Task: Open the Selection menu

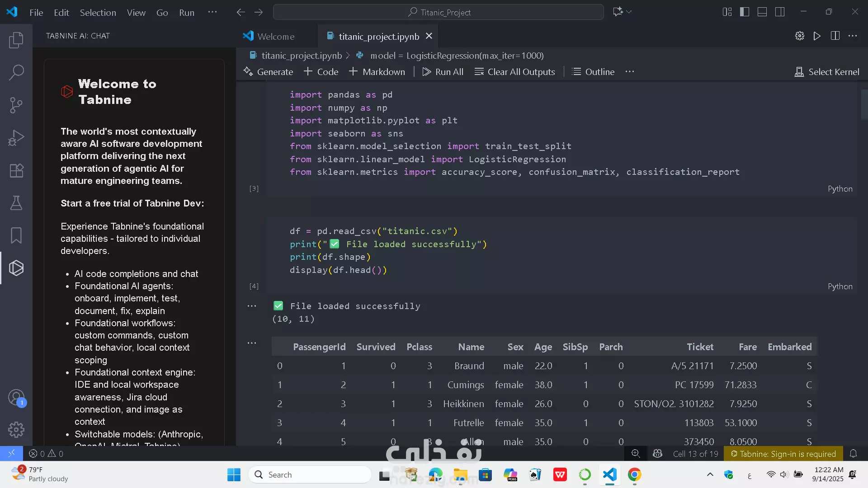Action: [x=98, y=13]
